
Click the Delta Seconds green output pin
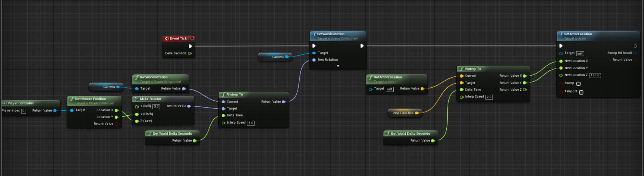coord(190,53)
